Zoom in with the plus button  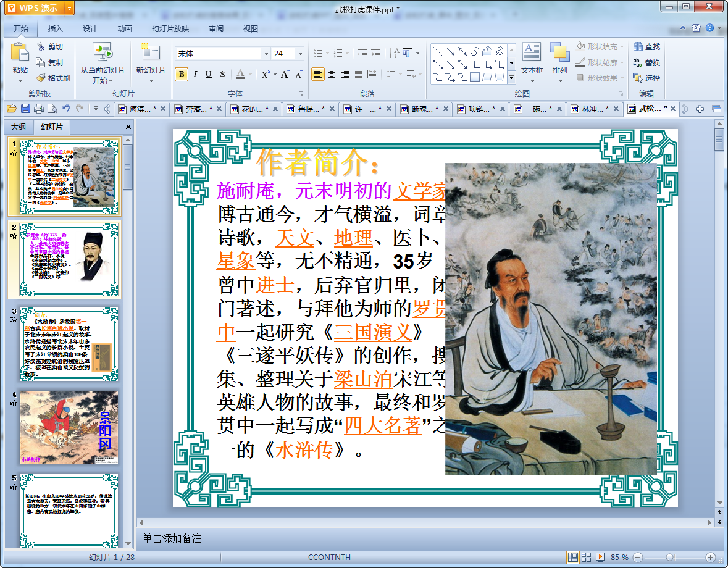coord(710,558)
